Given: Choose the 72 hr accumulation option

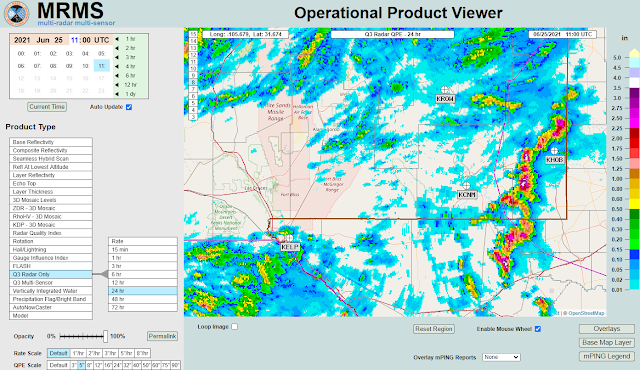Looking at the screenshot, I should click(x=142, y=307).
